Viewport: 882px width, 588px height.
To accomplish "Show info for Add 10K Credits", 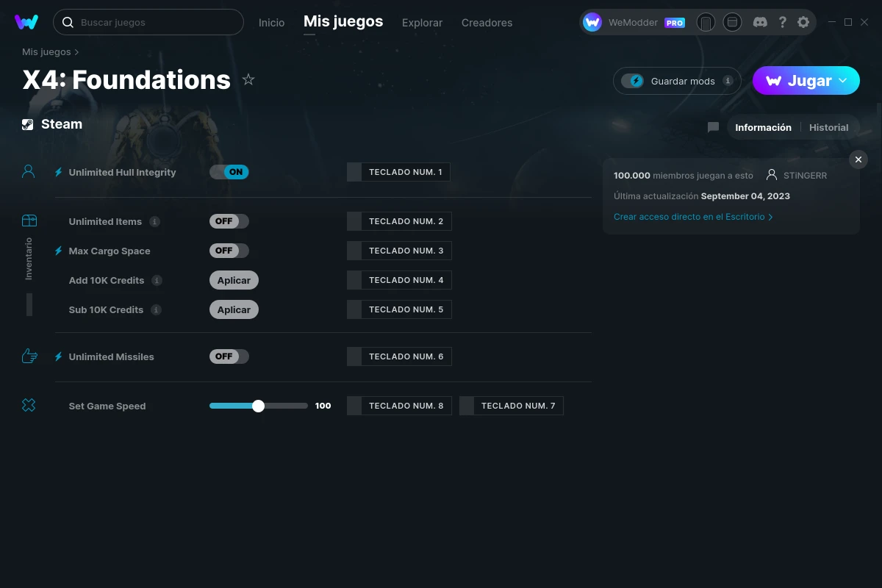I will pyautogui.click(x=157, y=280).
